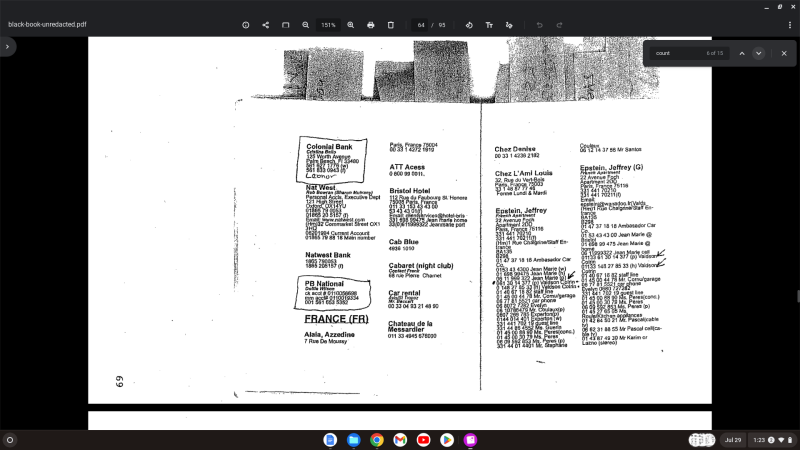This screenshot has height=450, width=800.
Task: Click 'Bristol Hotel' entry in document
Action: 410,191
